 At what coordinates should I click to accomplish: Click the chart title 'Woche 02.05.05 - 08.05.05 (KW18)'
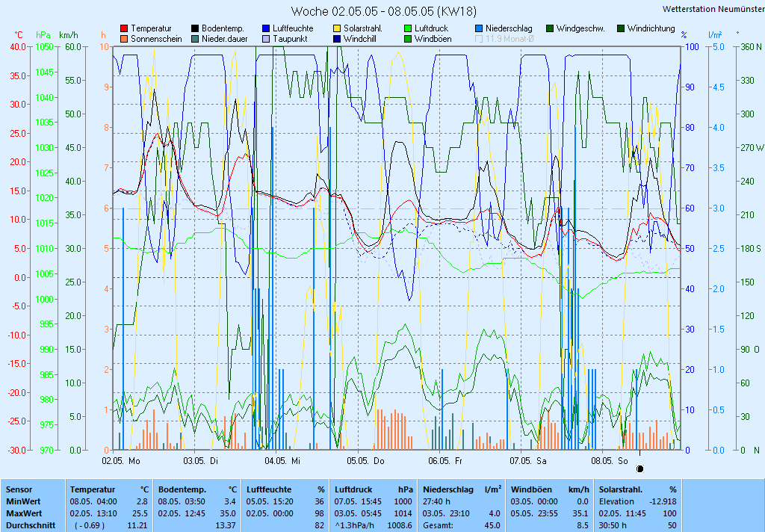click(x=383, y=11)
